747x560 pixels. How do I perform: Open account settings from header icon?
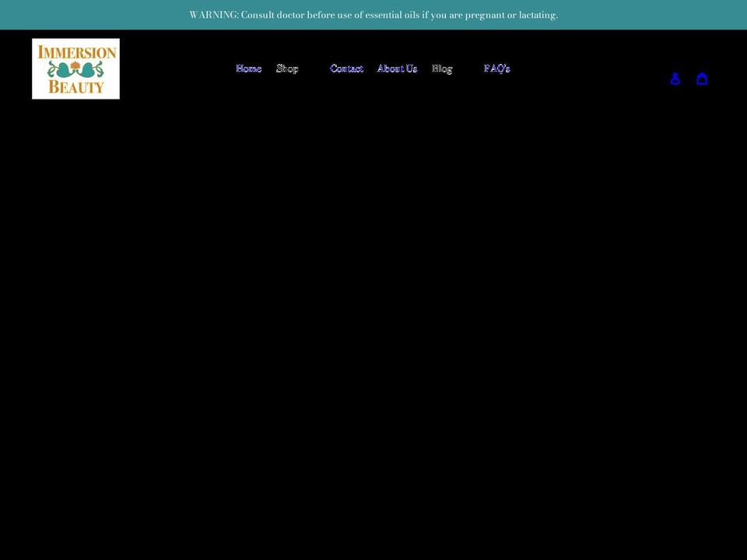pos(675,79)
